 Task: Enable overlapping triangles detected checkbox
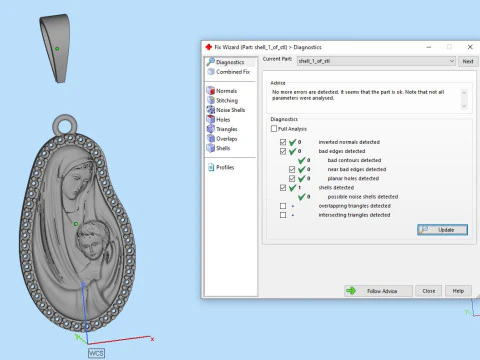283,206
